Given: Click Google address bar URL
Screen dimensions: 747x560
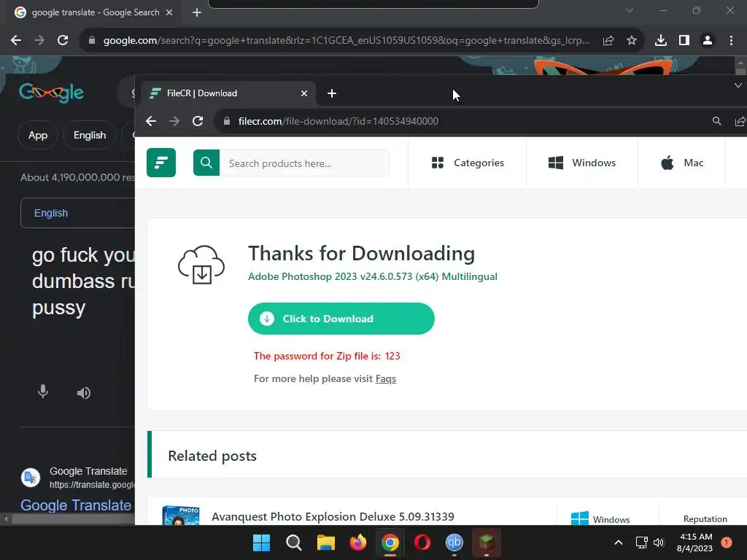Looking at the screenshot, I should [x=346, y=41].
